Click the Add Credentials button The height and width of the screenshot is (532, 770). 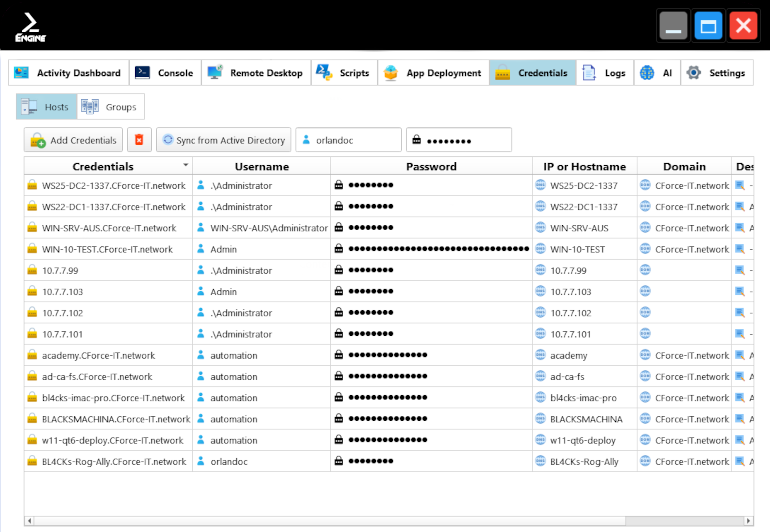(x=73, y=141)
